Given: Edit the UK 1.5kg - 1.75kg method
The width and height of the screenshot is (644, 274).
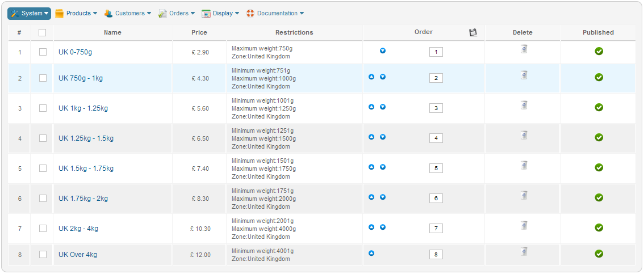Looking at the screenshot, I should click(x=86, y=168).
